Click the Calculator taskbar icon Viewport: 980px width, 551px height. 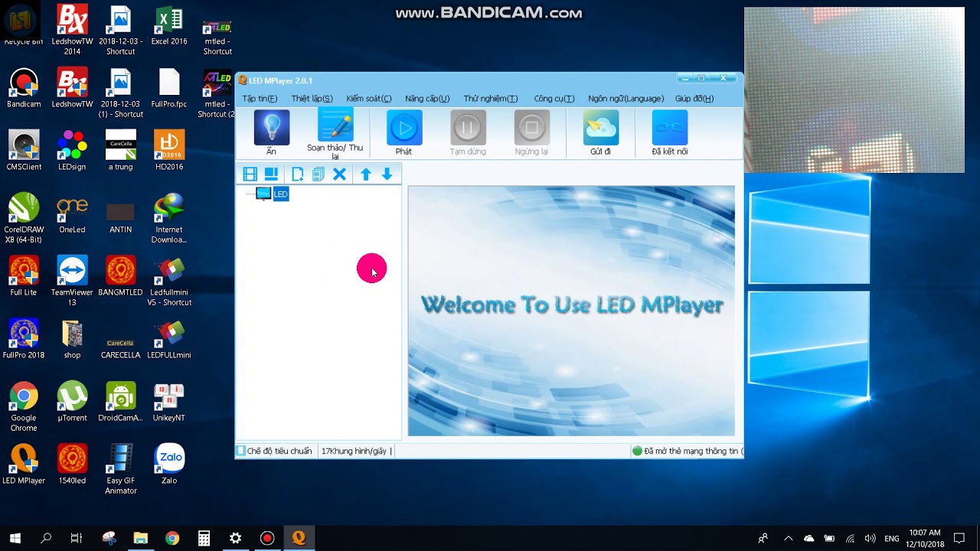(x=204, y=538)
